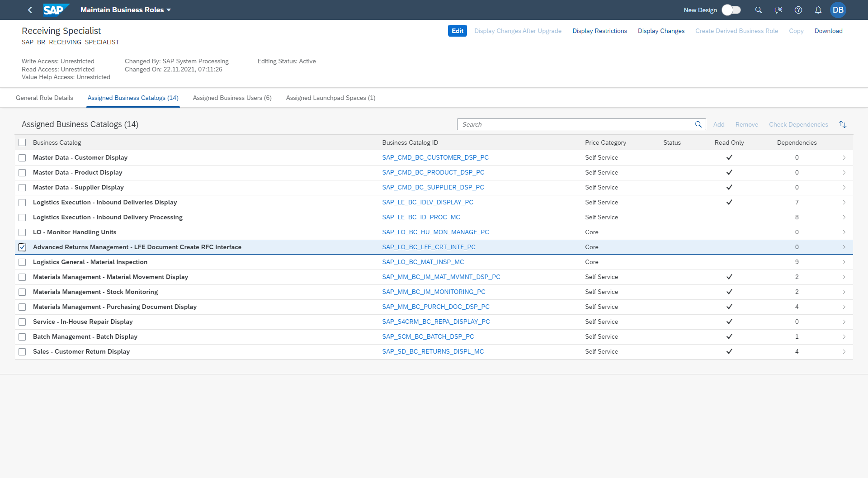This screenshot has height=478, width=868.
Task: Check Inbound Delivery Processing row
Action: 22,218
